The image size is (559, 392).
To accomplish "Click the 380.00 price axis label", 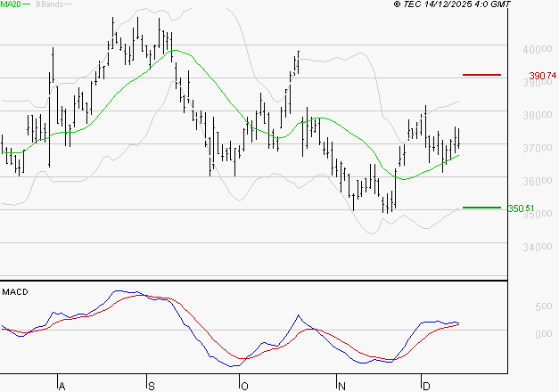I will click(x=538, y=115).
